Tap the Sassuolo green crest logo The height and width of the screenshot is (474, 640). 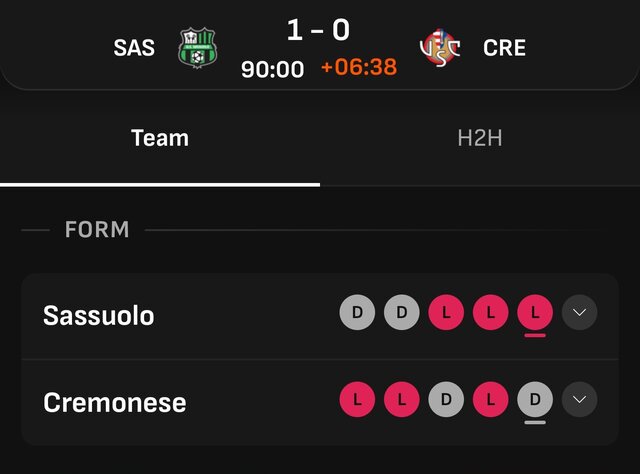[198, 47]
